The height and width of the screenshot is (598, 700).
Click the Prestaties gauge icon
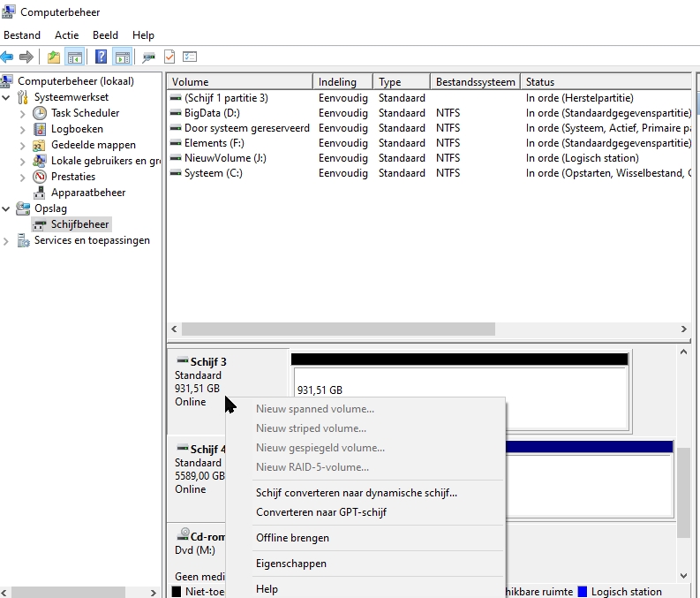40,177
